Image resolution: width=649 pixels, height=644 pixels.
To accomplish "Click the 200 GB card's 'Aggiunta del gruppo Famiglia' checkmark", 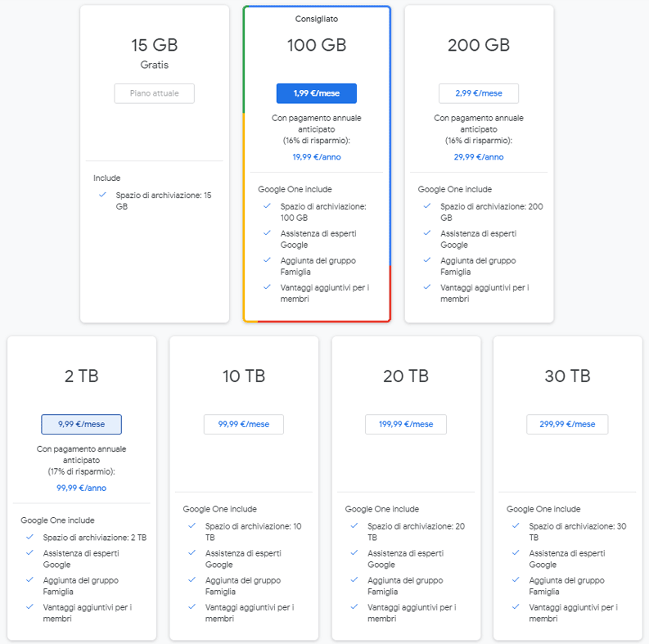I will tap(427, 260).
